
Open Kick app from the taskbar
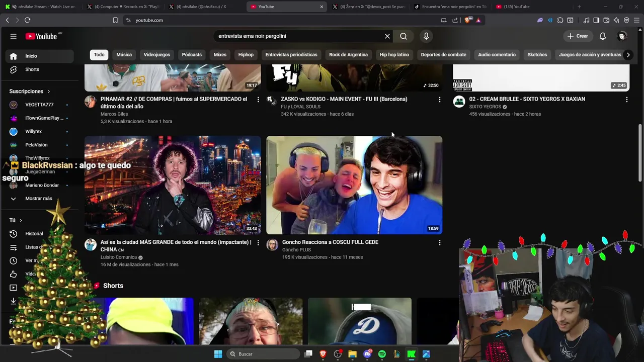point(411,354)
